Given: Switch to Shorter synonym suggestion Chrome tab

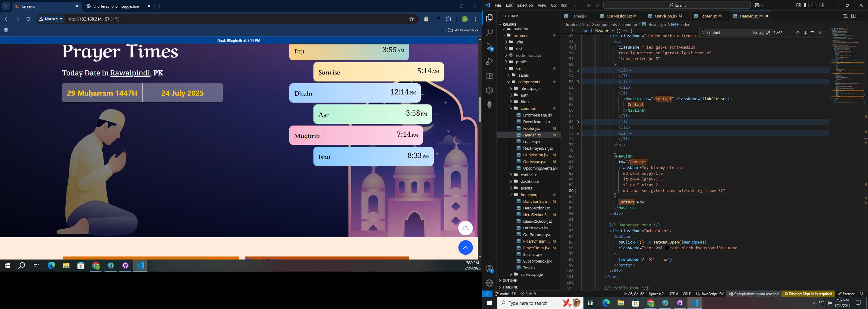Looking at the screenshot, I should click(x=116, y=6).
